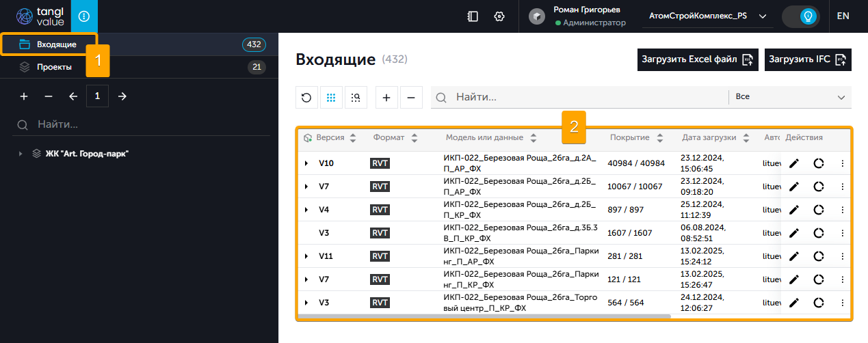Edit the V10 model row with pencil

pos(793,163)
